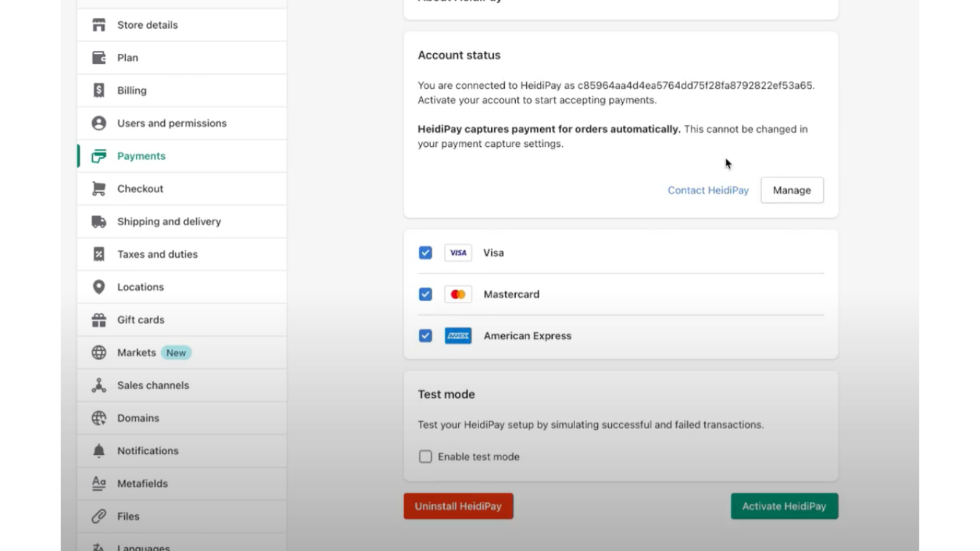
Task: Click the Store details storefront icon
Action: pyautogui.click(x=99, y=25)
